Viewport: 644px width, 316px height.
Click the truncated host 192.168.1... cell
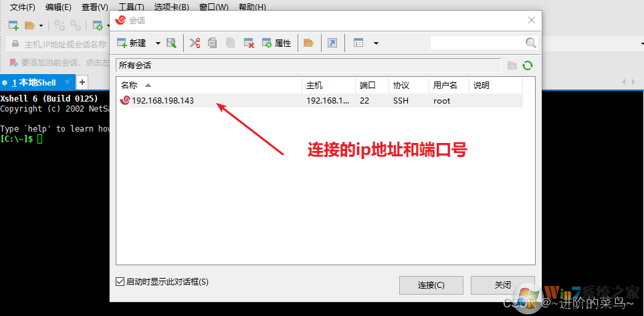pos(328,100)
